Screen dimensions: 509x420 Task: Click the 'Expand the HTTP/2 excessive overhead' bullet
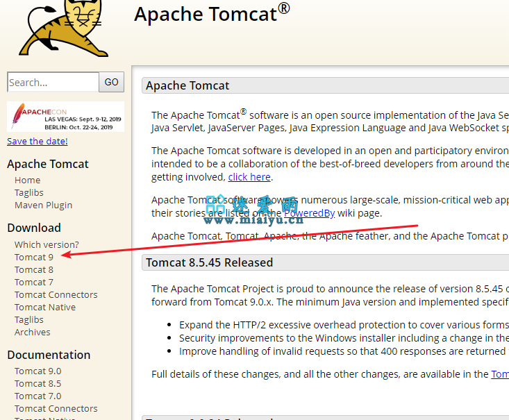344,325
